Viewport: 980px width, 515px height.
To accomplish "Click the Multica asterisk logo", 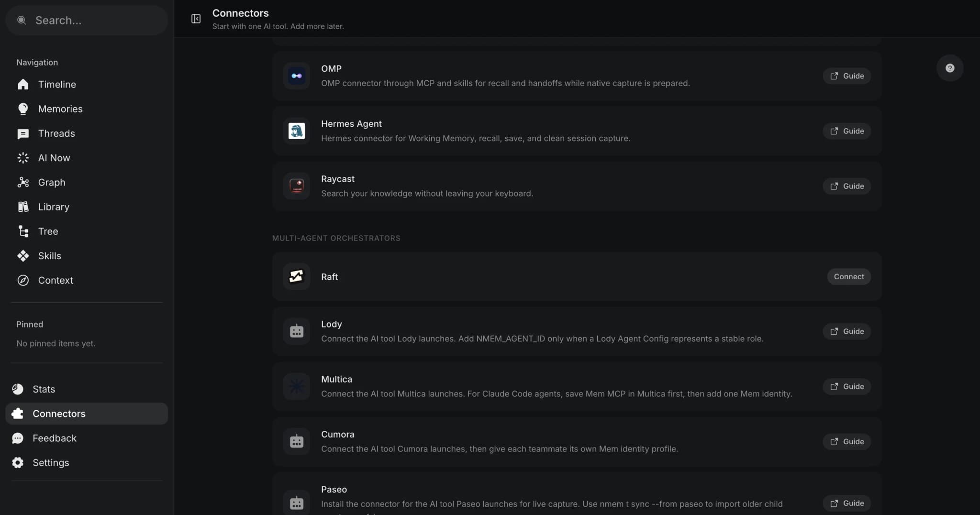I will 297,386.
